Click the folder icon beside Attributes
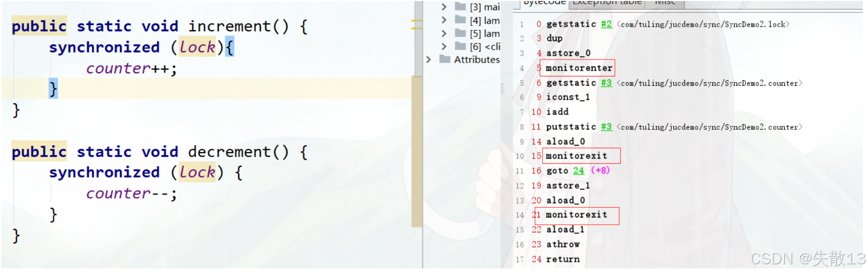The height and width of the screenshot is (274, 868). 445,60
